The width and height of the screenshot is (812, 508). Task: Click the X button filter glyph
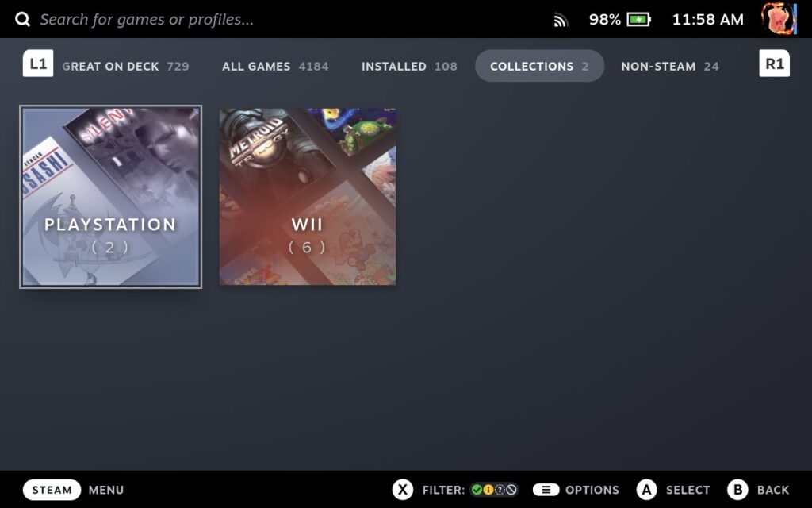click(403, 490)
